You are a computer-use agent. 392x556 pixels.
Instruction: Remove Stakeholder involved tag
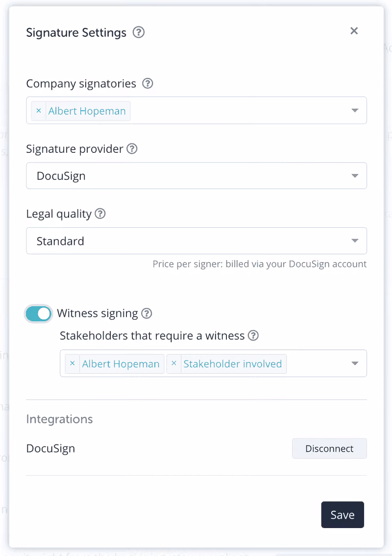click(x=174, y=363)
